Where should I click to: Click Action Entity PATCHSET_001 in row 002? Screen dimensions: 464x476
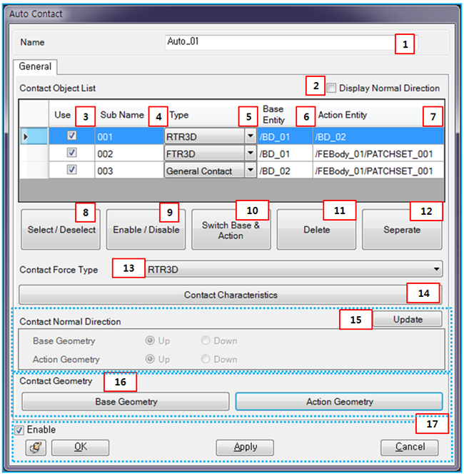coord(378,153)
